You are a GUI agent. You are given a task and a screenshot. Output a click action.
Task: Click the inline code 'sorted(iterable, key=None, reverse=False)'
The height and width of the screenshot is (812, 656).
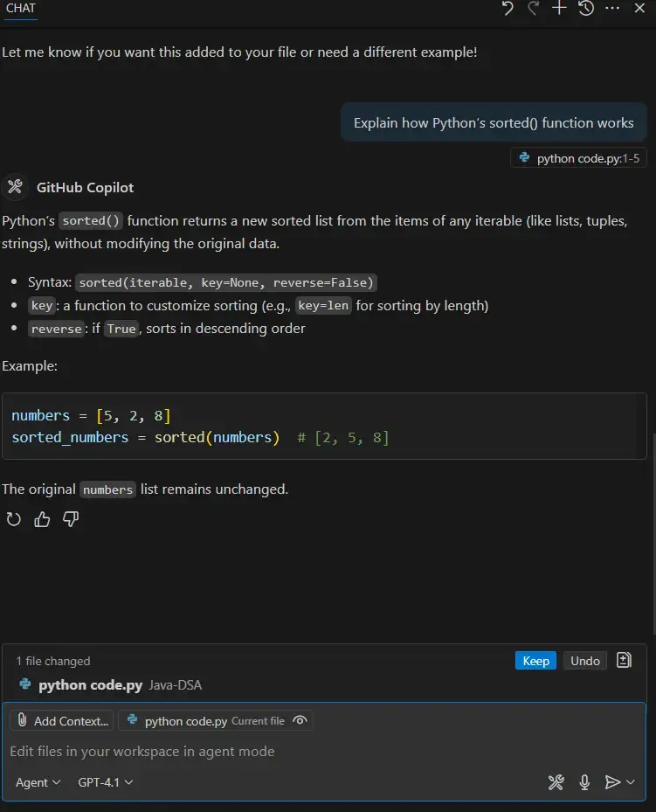[x=226, y=282]
